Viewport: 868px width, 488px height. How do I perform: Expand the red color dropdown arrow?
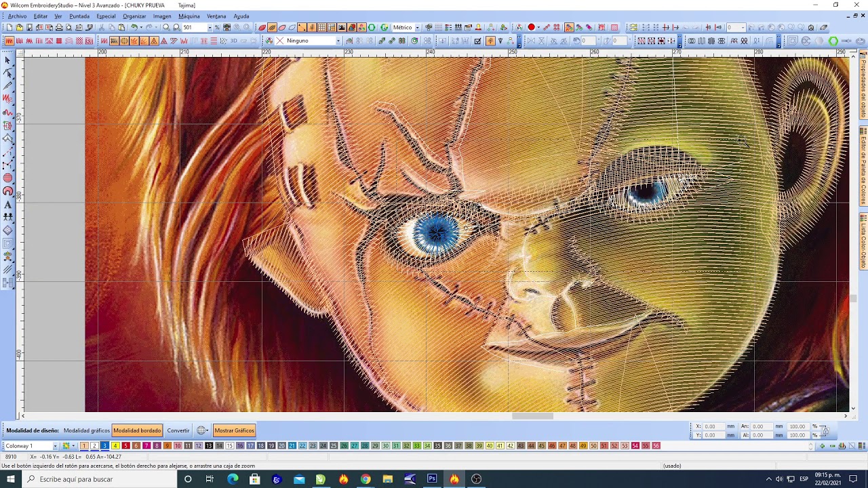click(x=539, y=27)
